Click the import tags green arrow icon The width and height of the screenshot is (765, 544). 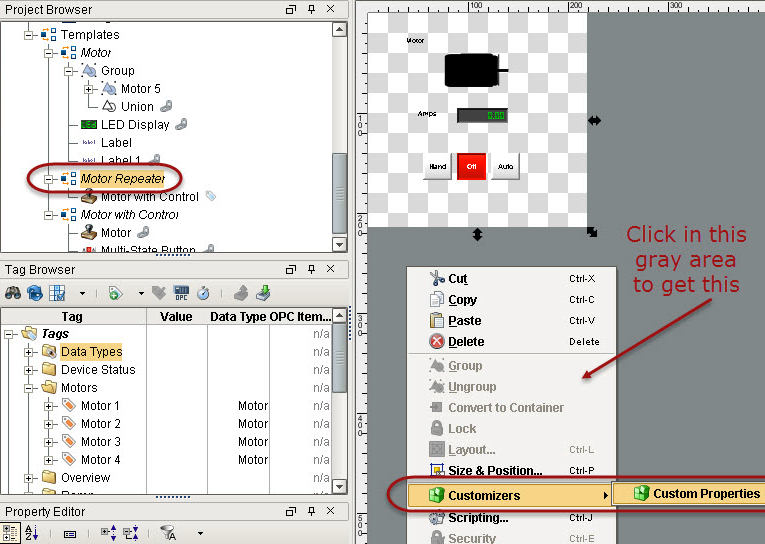point(263,293)
